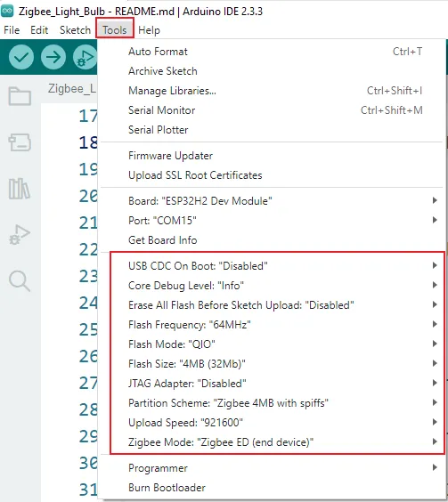Open the Flash Mode QIO option
448x502 pixels.
(x=277, y=344)
